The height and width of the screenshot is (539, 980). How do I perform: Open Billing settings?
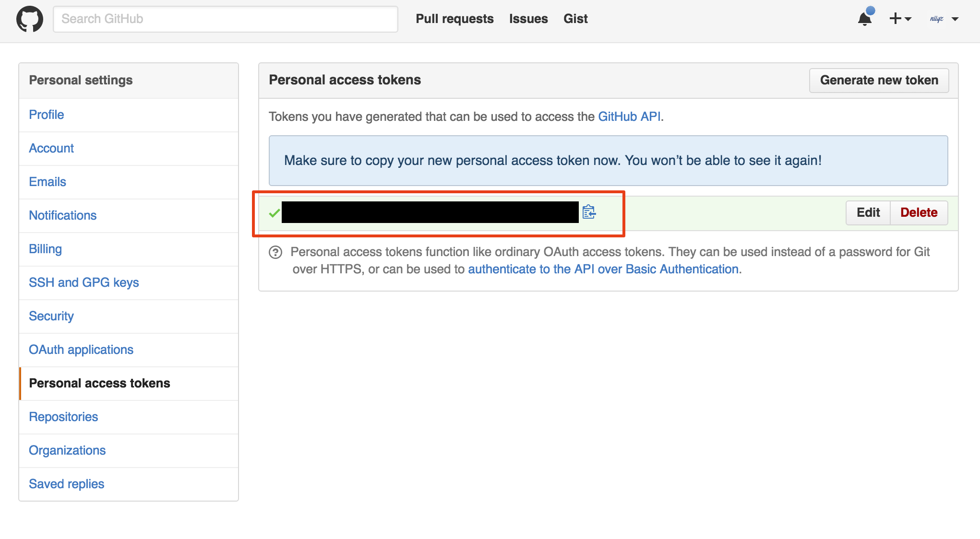pyautogui.click(x=129, y=249)
